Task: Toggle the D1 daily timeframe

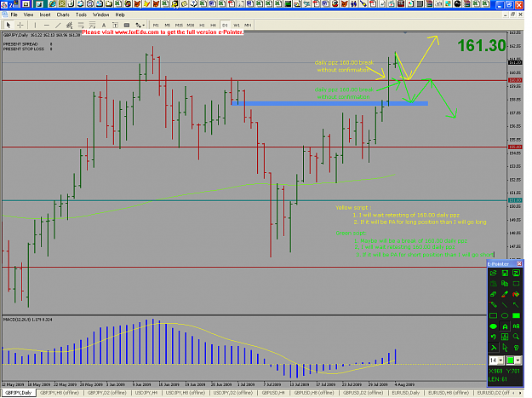Action: [x=225, y=25]
